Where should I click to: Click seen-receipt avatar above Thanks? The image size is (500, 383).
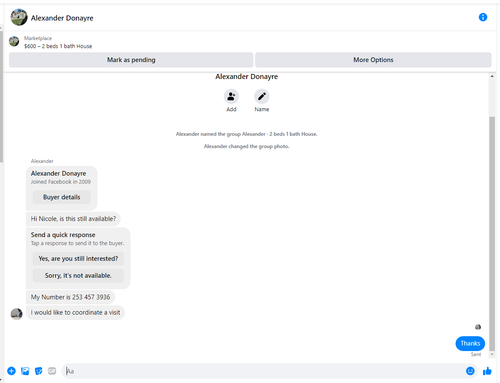click(x=478, y=327)
